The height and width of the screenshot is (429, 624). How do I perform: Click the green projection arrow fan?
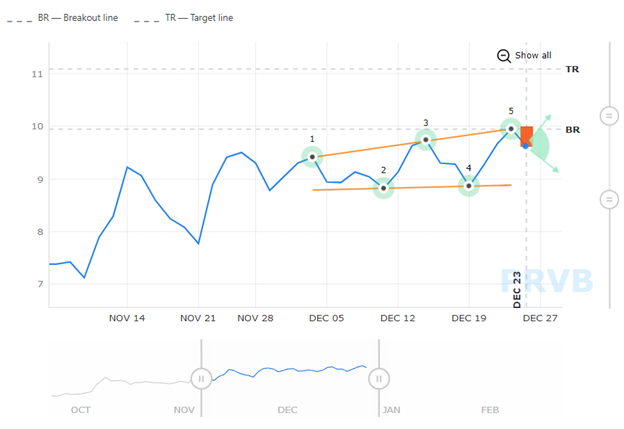pos(543,143)
